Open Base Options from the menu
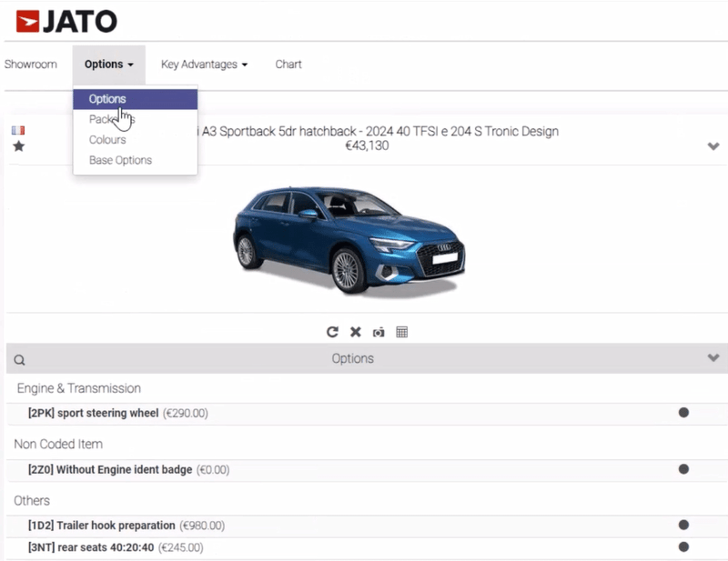Viewport: 728px width, 561px height. (x=119, y=160)
